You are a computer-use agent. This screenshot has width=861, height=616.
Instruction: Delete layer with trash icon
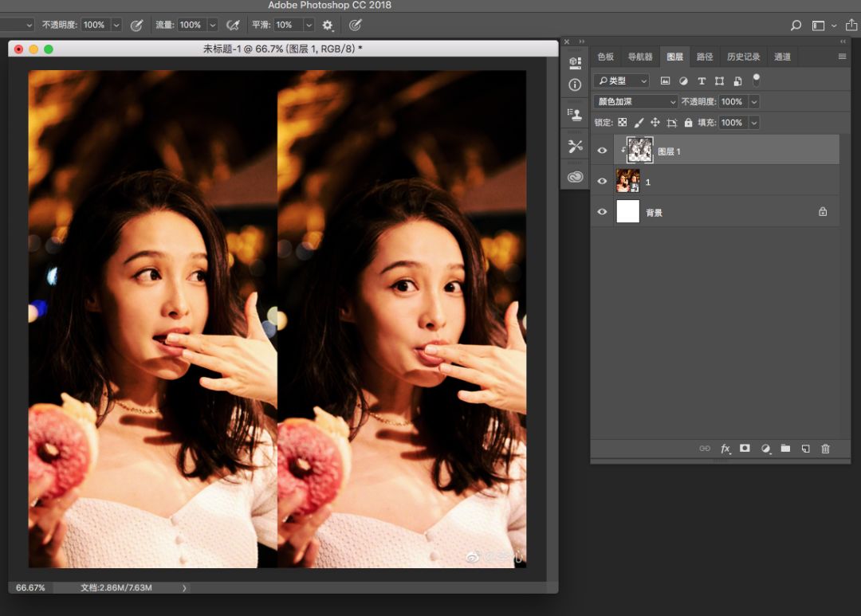(x=825, y=449)
